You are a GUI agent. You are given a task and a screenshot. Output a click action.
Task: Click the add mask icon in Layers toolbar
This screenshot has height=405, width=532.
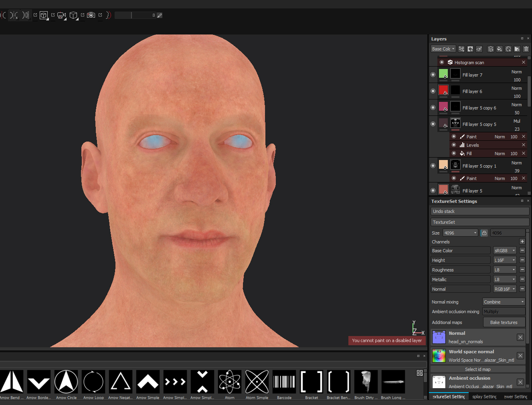pos(470,49)
